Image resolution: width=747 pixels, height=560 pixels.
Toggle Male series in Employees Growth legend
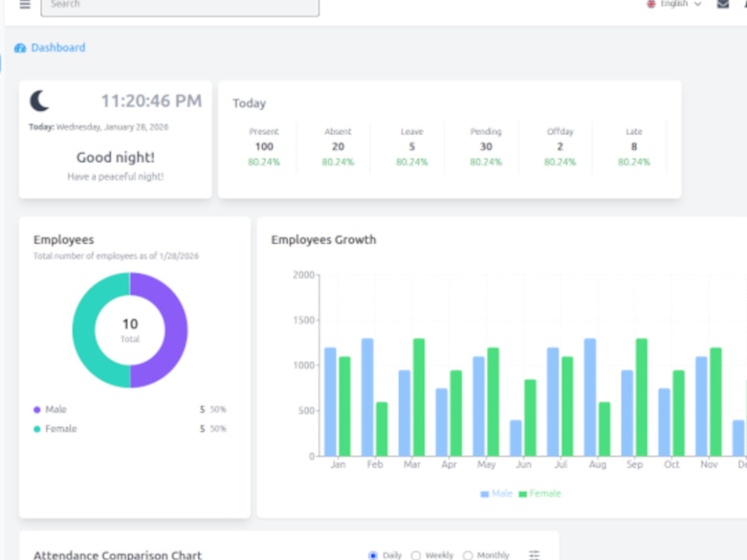pos(497,494)
